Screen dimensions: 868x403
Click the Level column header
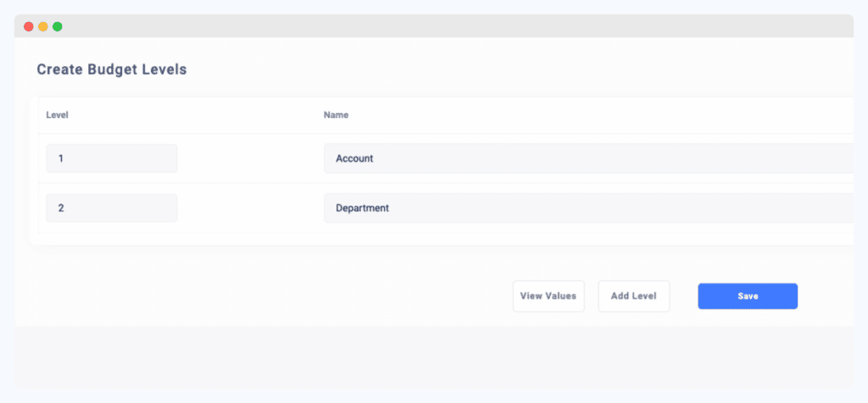tap(57, 115)
